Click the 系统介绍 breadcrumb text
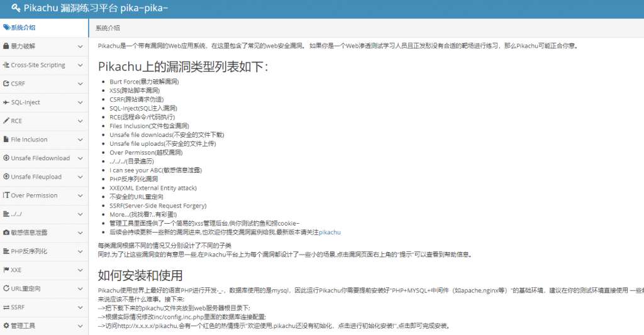The width and height of the screenshot is (644, 335). tap(108, 28)
